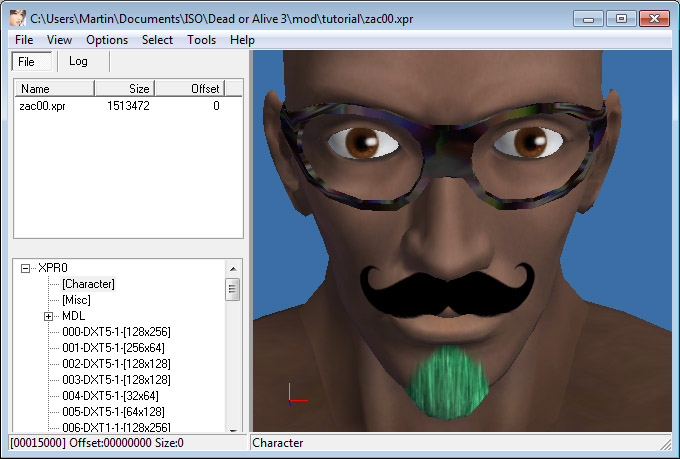Screen dimensions: 680x459
Task: Minimize the zac00.xpr window
Action: point(588,19)
